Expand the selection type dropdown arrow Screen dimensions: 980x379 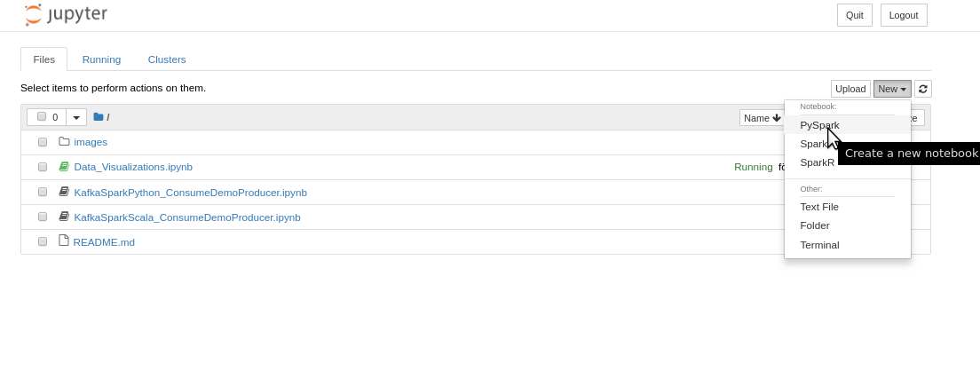coord(76,117)
